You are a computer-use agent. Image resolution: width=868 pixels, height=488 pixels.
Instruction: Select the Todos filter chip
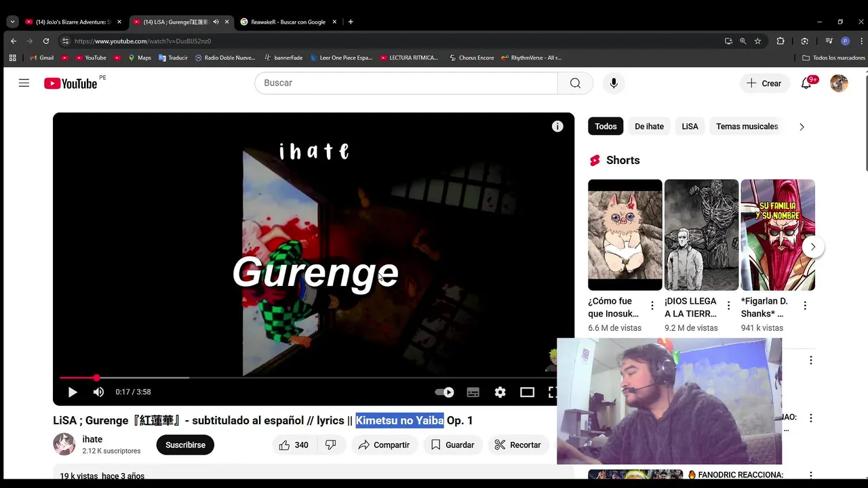coord(606,126)
